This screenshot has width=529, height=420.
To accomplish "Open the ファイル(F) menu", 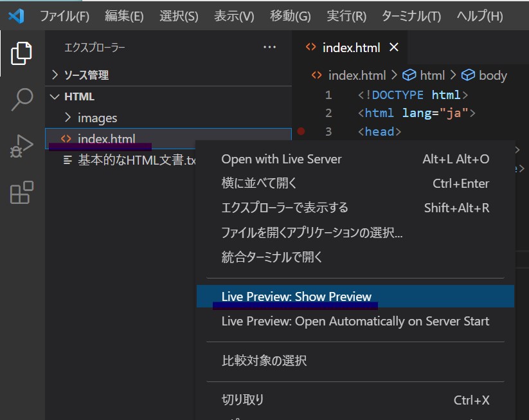I will point(64,16).
